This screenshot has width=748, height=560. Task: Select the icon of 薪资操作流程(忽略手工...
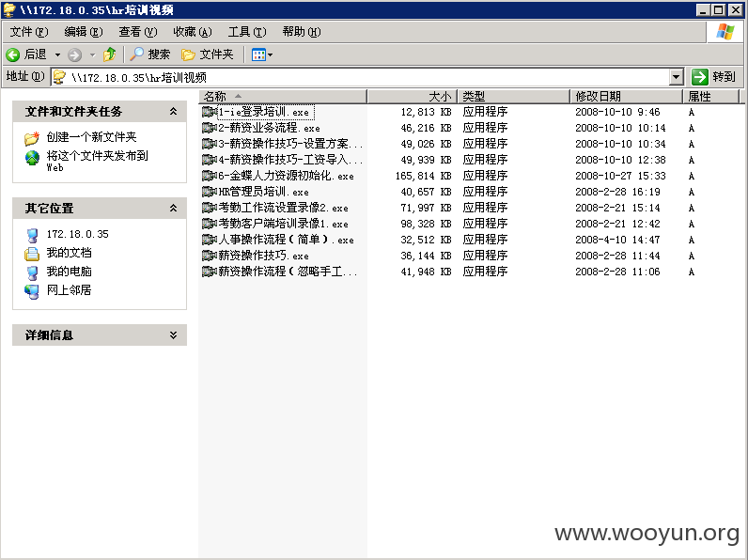[x=209, y=272]
